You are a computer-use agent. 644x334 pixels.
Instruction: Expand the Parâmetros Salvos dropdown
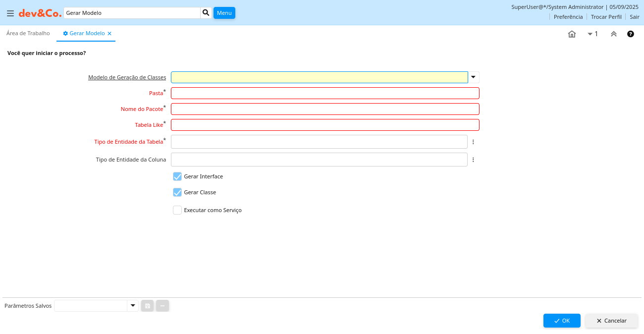[x=133, y=306]
